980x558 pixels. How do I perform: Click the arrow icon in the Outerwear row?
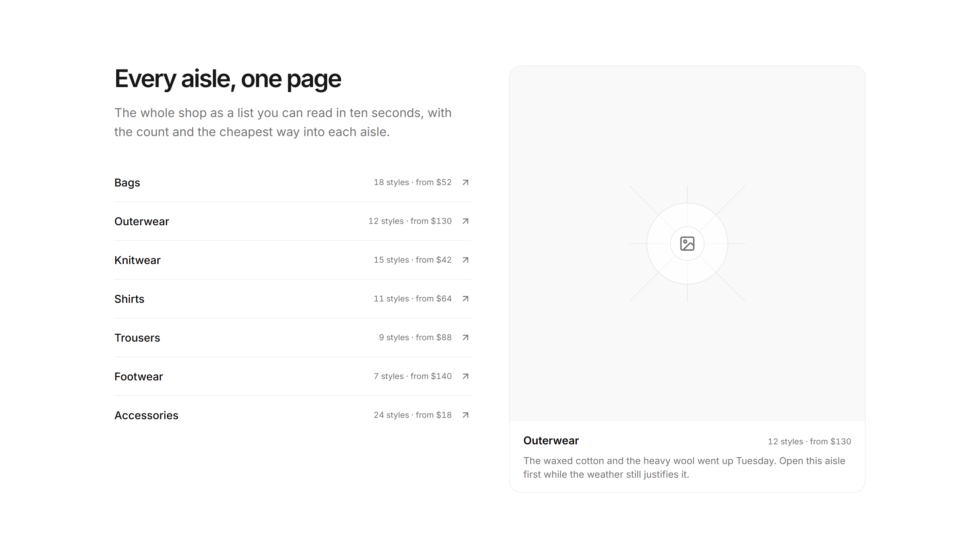point(465,221)
